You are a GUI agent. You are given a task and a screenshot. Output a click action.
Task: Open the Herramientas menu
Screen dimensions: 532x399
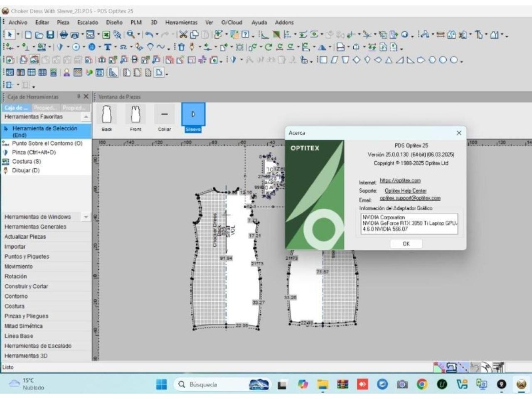181,22
